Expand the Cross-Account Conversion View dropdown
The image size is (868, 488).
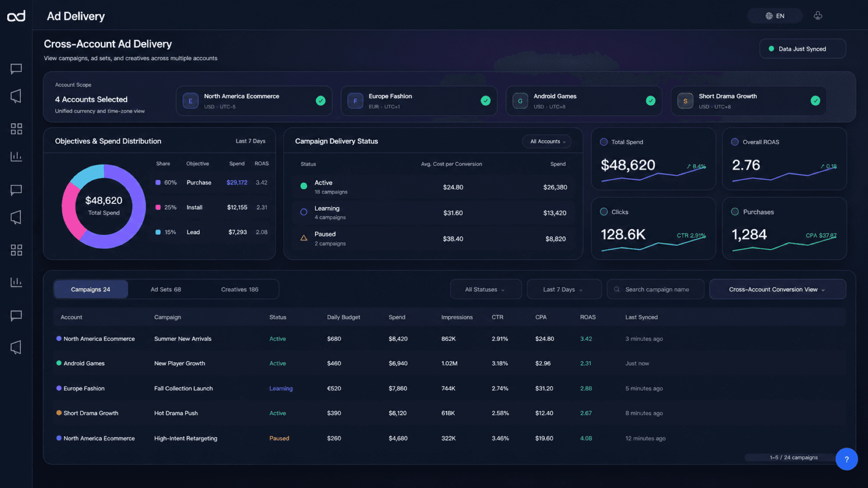pos(777,289)
